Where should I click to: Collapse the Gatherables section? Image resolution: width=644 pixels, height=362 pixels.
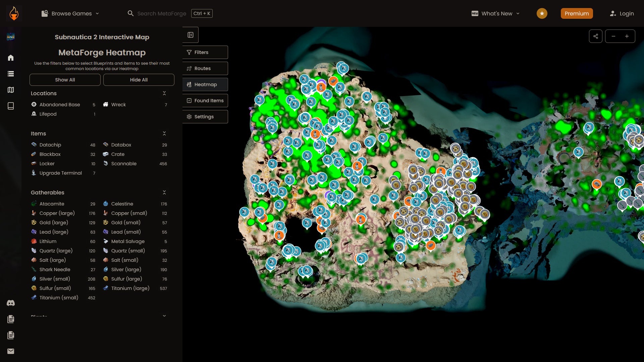point(164,192)
